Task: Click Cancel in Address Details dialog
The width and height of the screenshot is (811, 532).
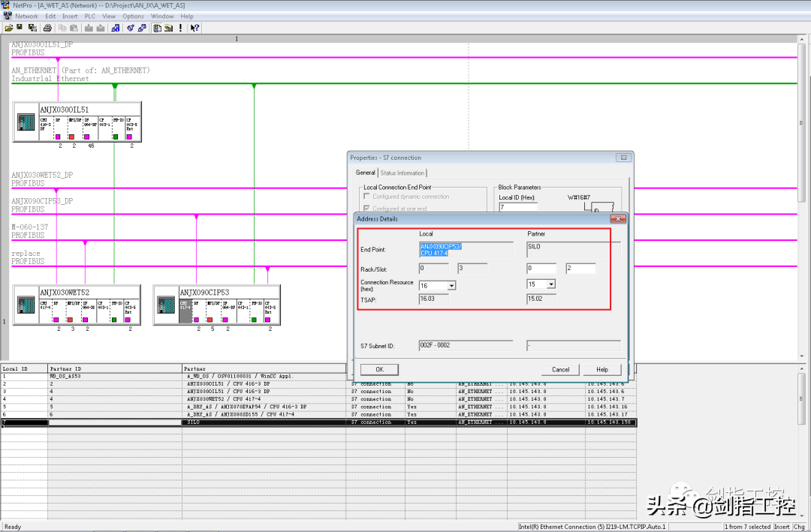Action: [560, 369]
